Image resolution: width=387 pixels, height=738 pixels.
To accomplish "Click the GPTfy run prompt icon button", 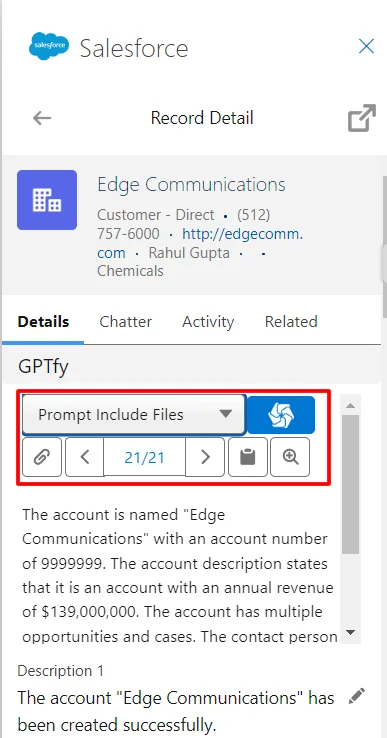I will tap(281, 415).
